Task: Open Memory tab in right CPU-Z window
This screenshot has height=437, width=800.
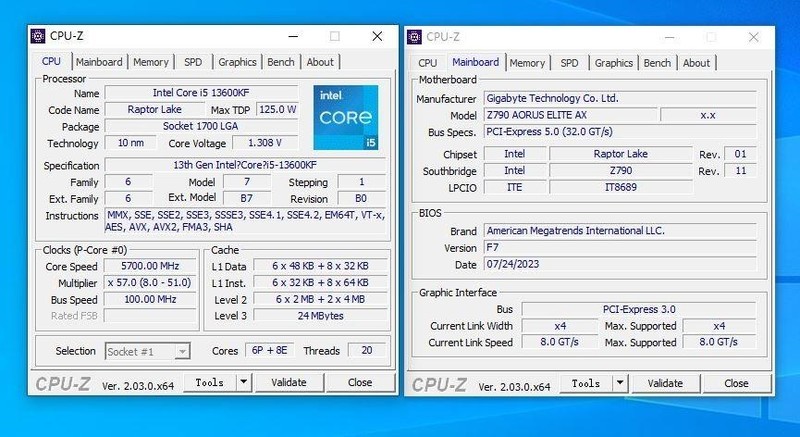Action: click(x=527, y=63)
